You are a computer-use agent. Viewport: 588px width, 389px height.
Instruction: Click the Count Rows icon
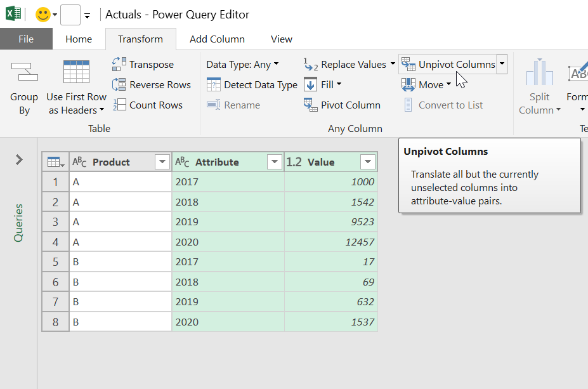click(119, 105)
